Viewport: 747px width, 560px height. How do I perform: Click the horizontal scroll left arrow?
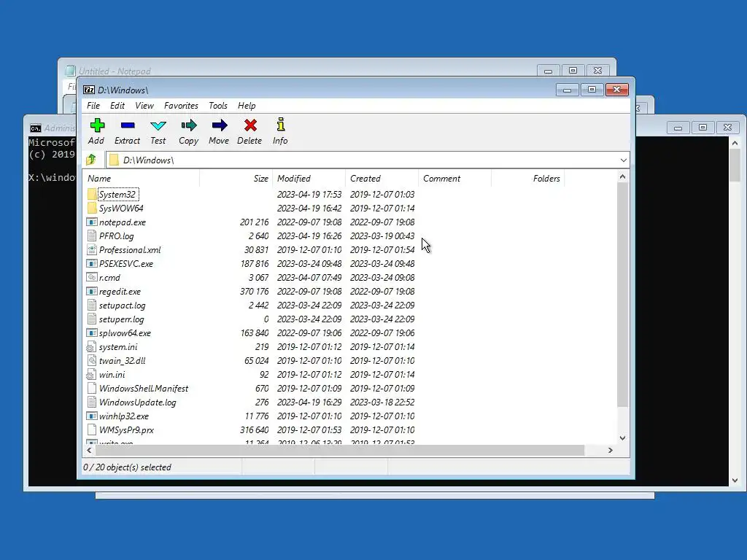pos(89,450)
